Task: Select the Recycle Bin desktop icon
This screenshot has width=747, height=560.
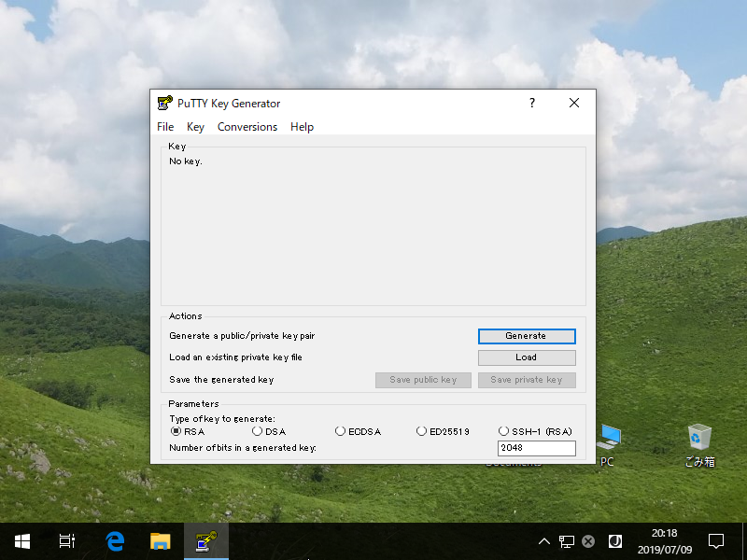Action: (699, 445)
